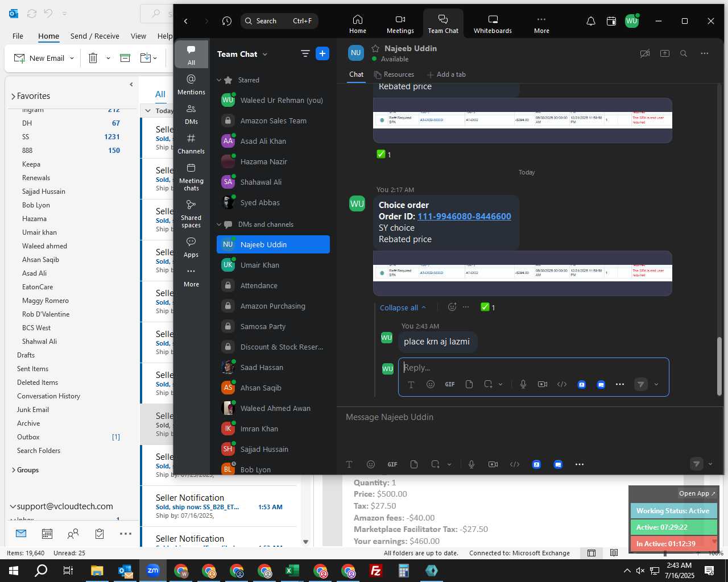Screen dimensions: 728x582
Task: Open DMs in Zoom sidebar
Action: [191, 114]
